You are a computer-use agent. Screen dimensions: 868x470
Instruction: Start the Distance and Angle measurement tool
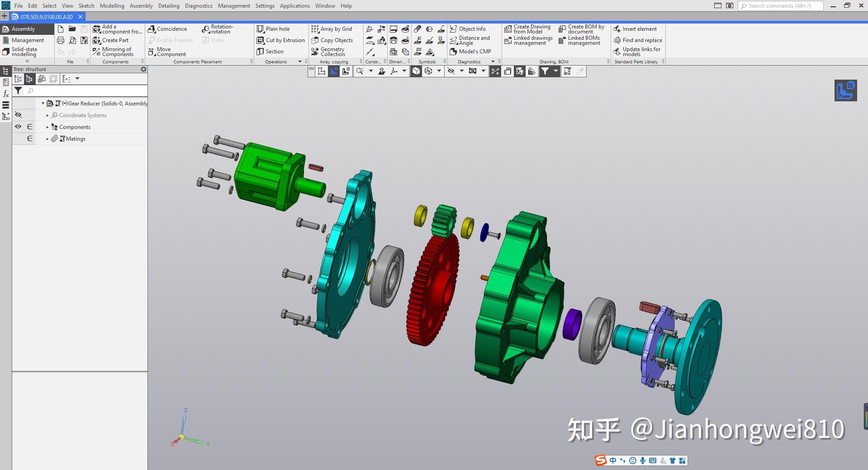pos(472,40)
